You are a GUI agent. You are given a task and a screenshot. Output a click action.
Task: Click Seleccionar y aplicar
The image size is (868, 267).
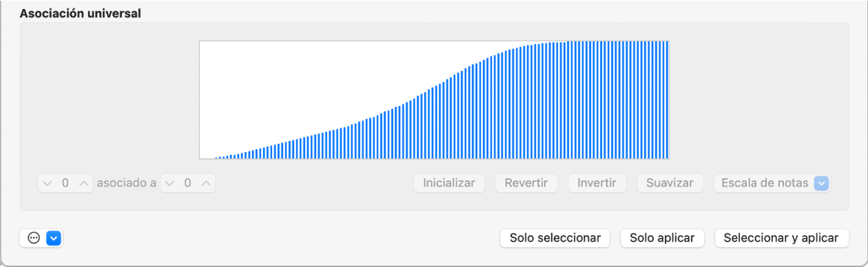782,238
